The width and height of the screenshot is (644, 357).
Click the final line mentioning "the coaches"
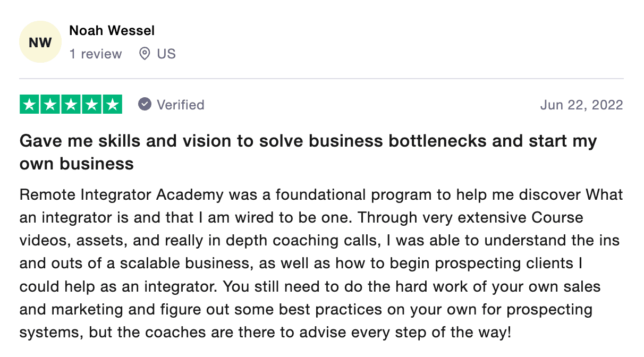pyautogui.click(x=265, y=333)
